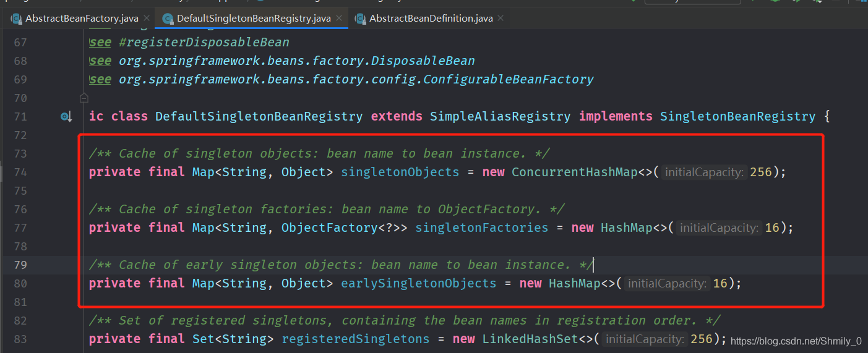Screen dimensions: 868x353
Task: Switch to the AbstractBeanFactory.java tab
Action: (81, 19)
